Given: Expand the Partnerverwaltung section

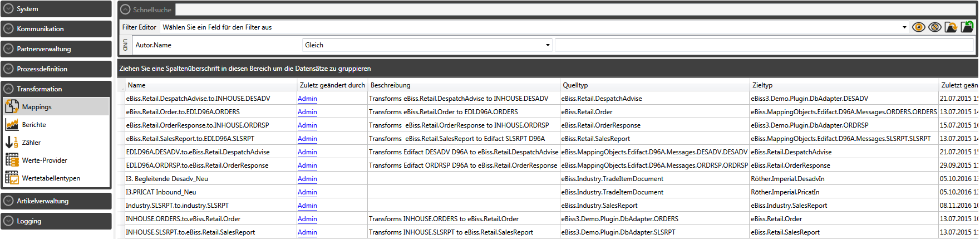Looking at the screenshot, I should [x=56, y=49].
